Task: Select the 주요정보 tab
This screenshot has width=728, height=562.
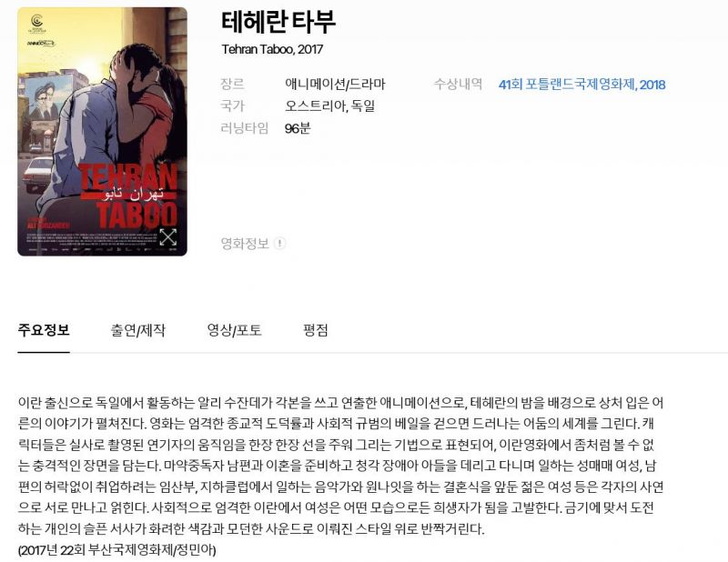Action: point(44,330)
